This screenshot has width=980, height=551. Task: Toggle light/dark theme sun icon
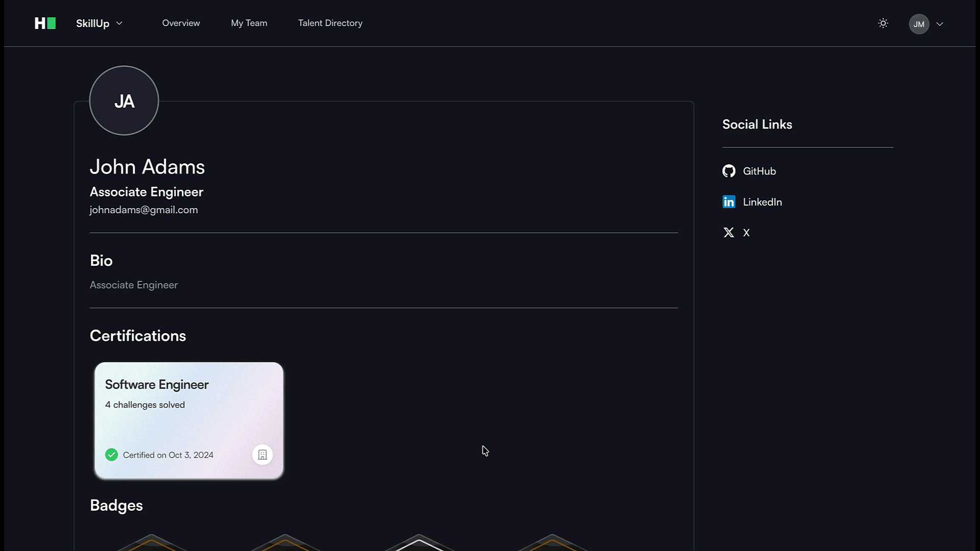(x=883, y=23)
